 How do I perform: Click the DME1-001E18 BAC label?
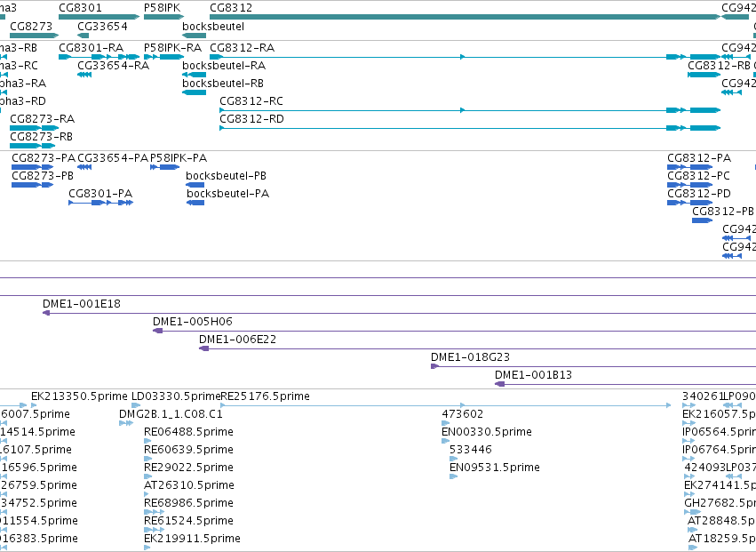pyautogui.click(x=82, y=304)
